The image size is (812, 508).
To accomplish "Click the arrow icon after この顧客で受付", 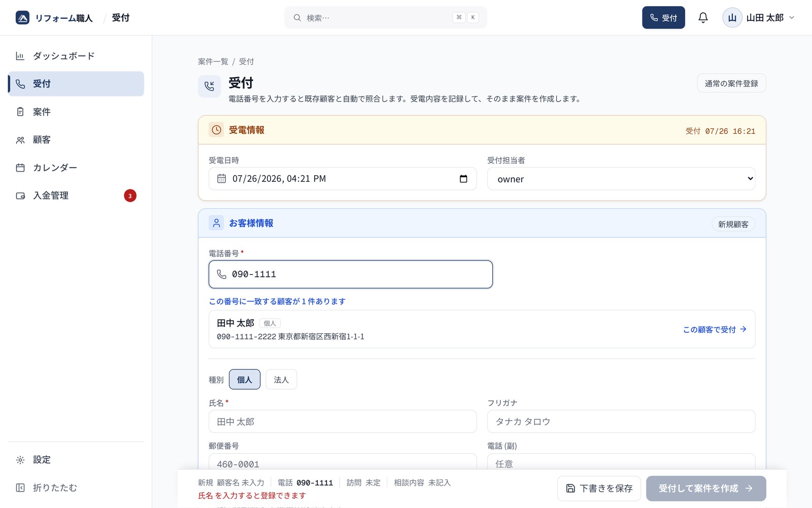I will pos(743,329).
